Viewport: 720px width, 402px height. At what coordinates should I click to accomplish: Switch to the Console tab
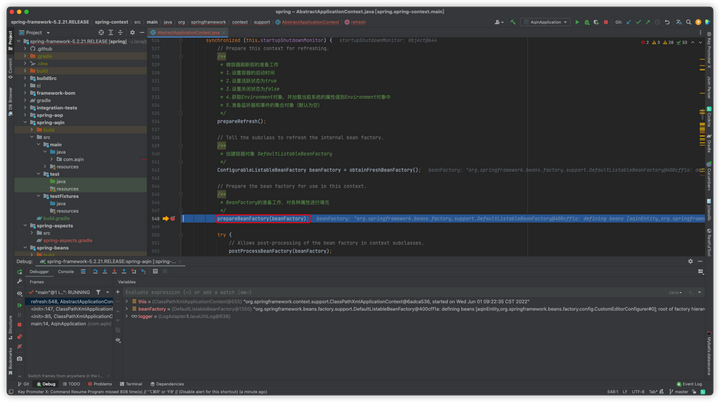[65, 272]
